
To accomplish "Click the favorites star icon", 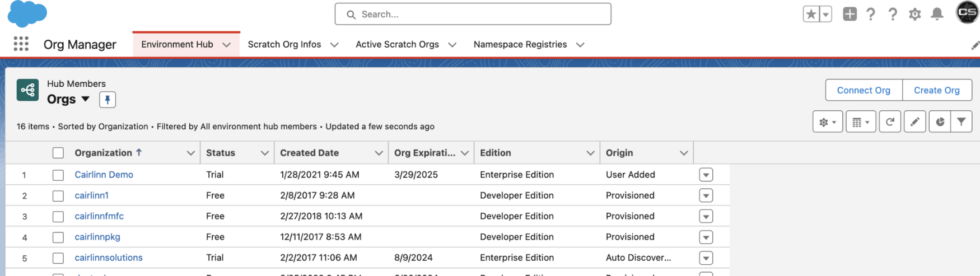I will 811,14.
